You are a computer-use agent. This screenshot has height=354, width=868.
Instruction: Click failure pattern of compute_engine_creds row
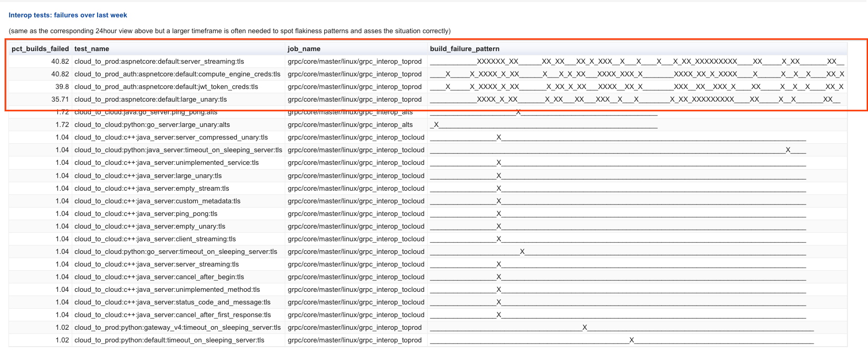(x=637, y=74)
